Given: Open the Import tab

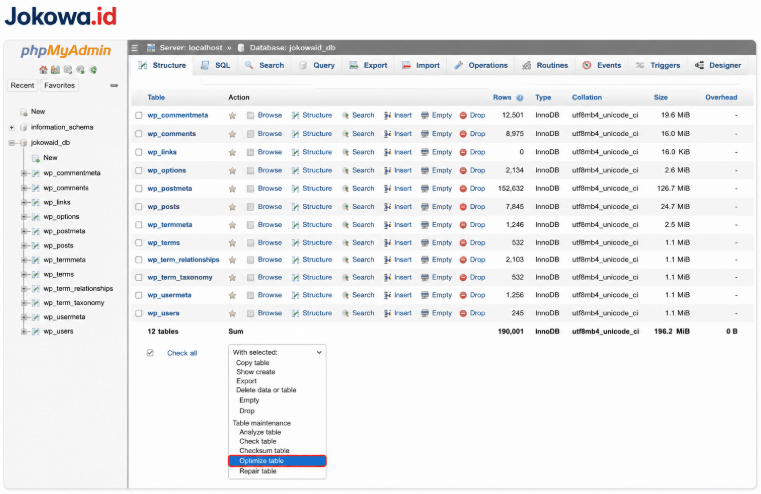Looking at the screenshot, I should pos(421,66).
